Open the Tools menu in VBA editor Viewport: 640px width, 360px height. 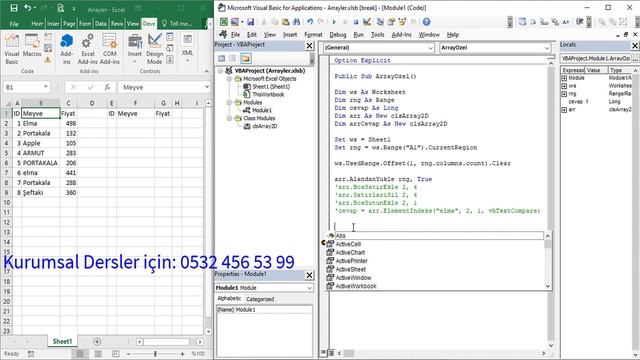[x=378, y=35]
